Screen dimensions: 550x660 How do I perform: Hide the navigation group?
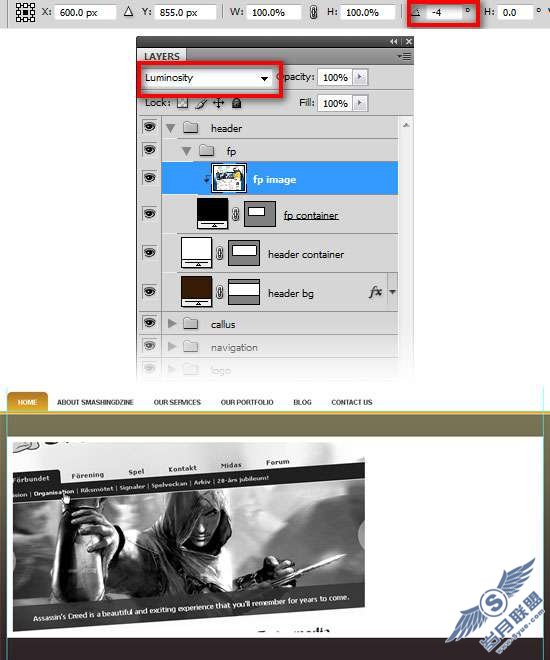coord(149,346)
